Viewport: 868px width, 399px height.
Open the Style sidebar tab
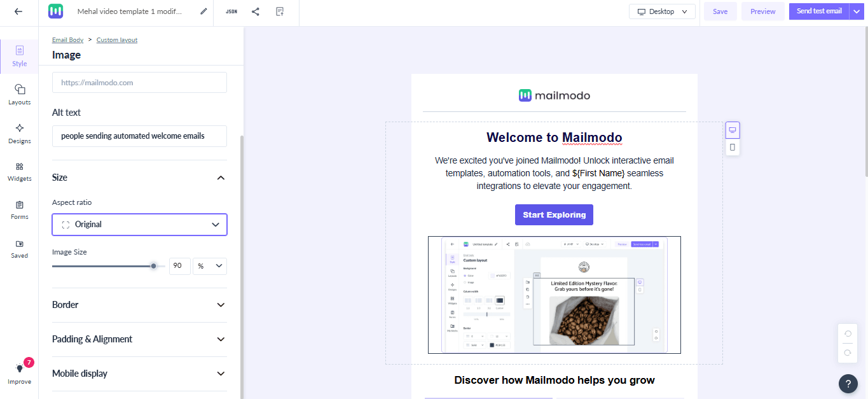19,56
